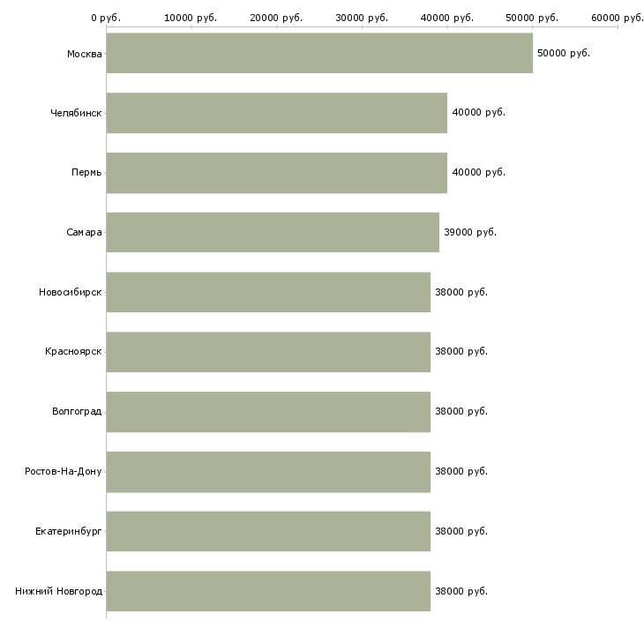The width and height of the screenshot is (644, 644).
Task: Select the Нижний Новгород bar
Action: click(x=268, y=591)
